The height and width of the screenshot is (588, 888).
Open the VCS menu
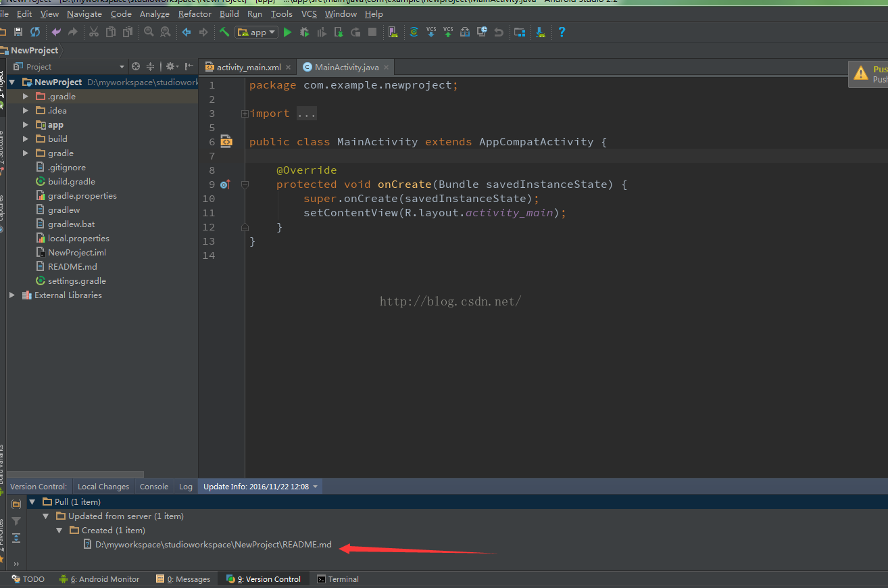pos(309,14)
